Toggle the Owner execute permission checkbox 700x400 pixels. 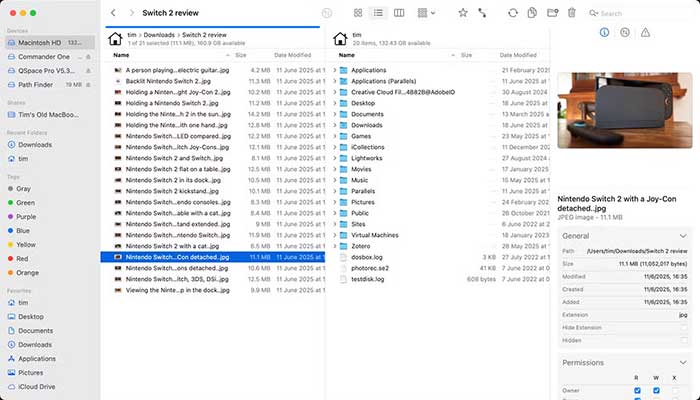[675, 391]
